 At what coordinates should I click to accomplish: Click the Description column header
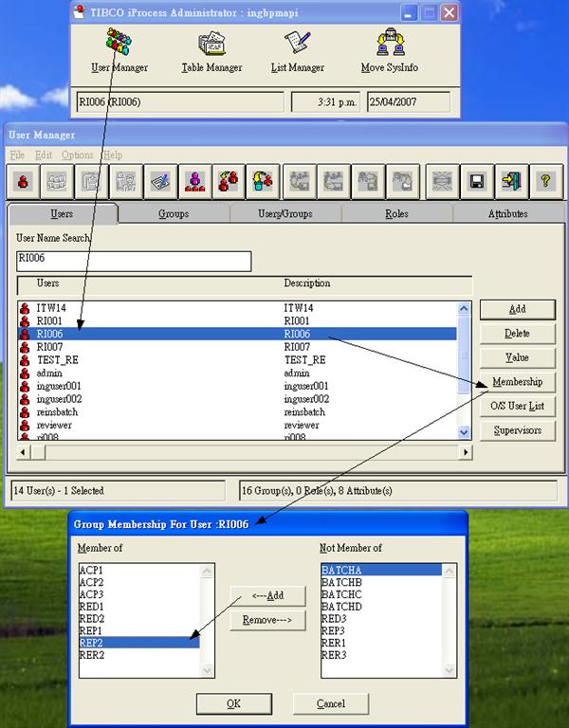coord(307,283)
